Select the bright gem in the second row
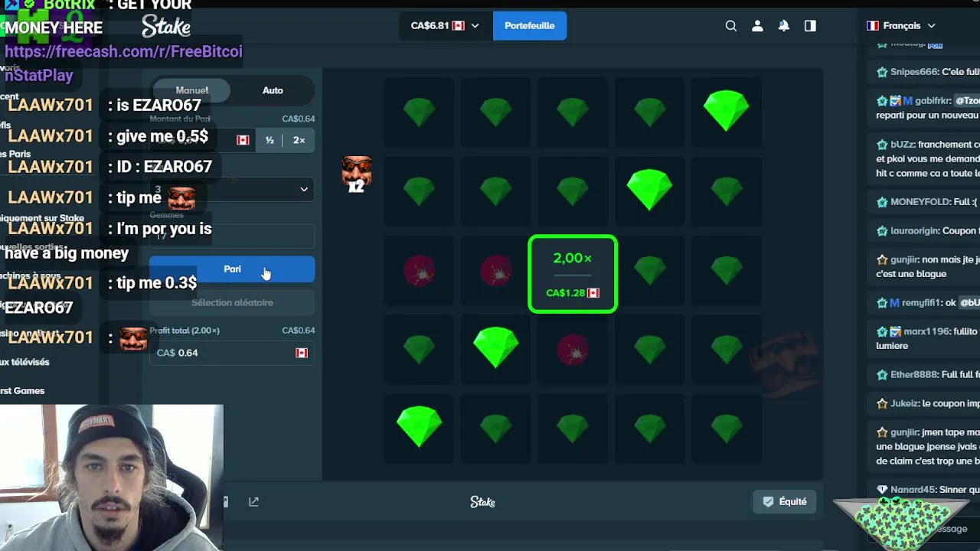 [x=649, y=190]
